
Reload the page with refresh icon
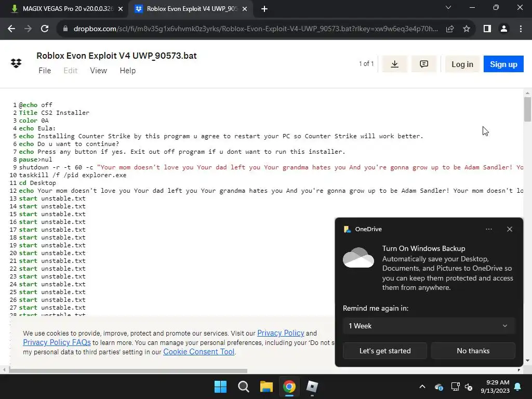[x=45, y=29]
